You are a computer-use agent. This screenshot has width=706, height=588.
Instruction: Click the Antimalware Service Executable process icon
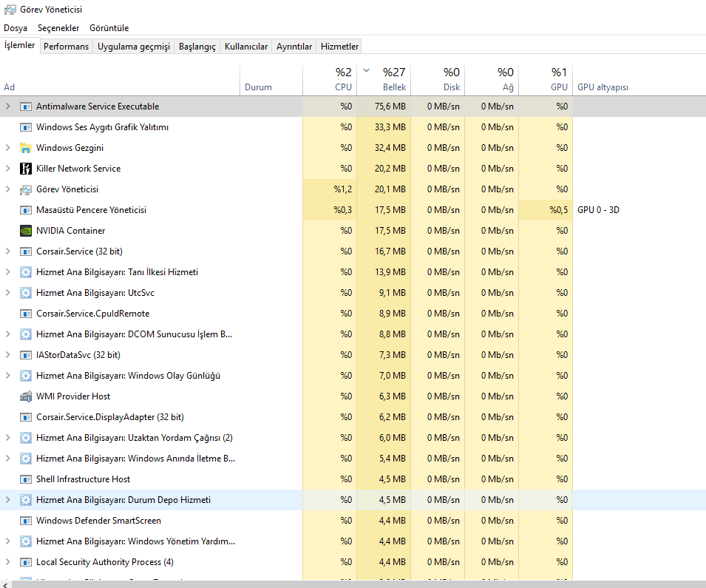(x=26, y=107)
